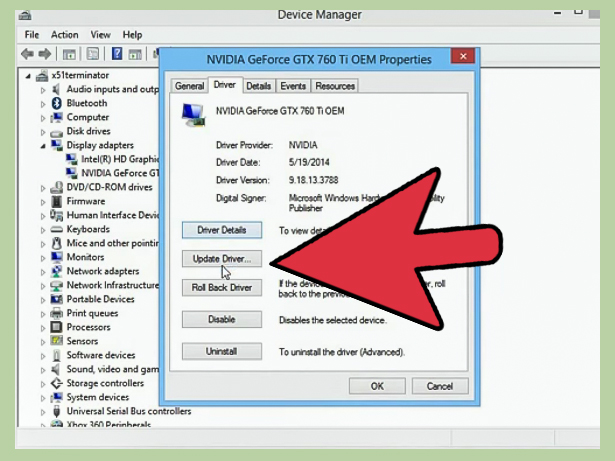Click the Portable Devices icon

57,299
